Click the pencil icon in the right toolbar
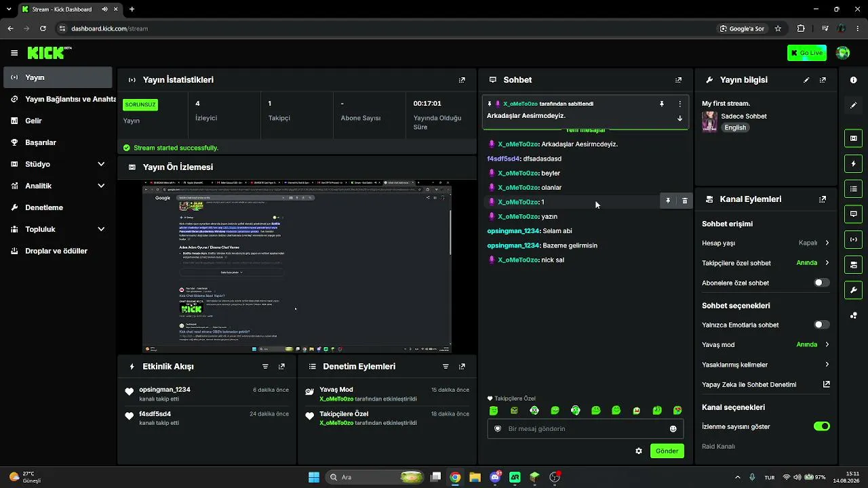Image resolution: width=868 pixels, height=488 pixels. pos(854,105)
